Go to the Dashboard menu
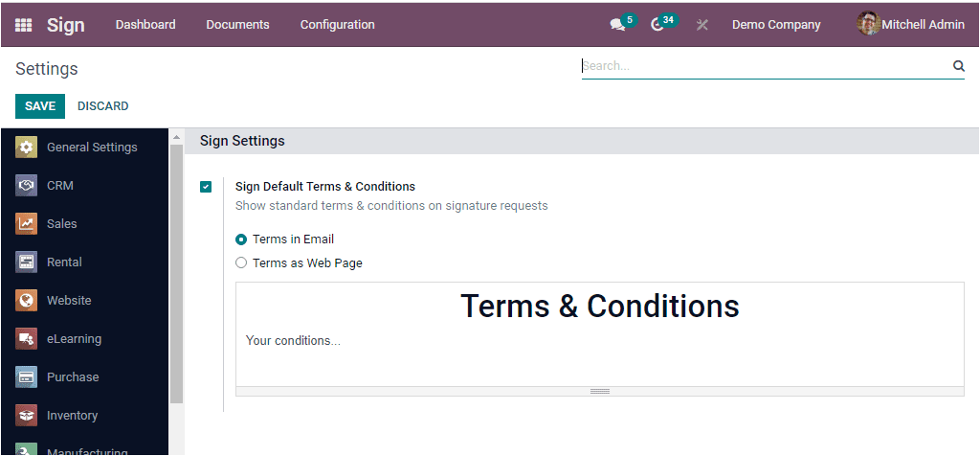The width and height of the screenshot is (980, 456). [145, 25]
